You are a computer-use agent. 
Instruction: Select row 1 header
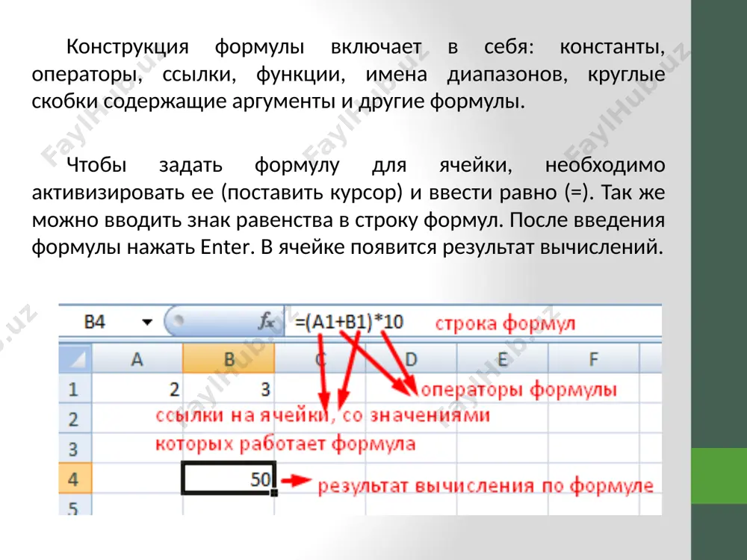pos(75,388)
